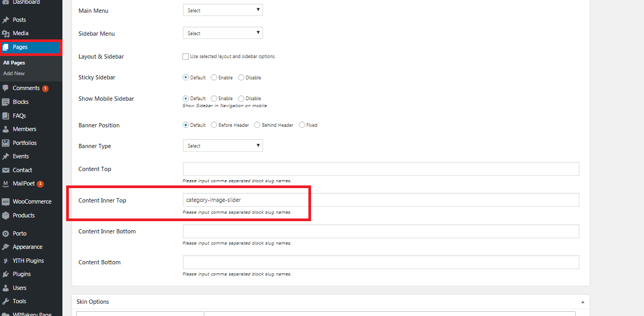Click the Porto theme icon
644x316 pixels.
click(x=6, y=233)
